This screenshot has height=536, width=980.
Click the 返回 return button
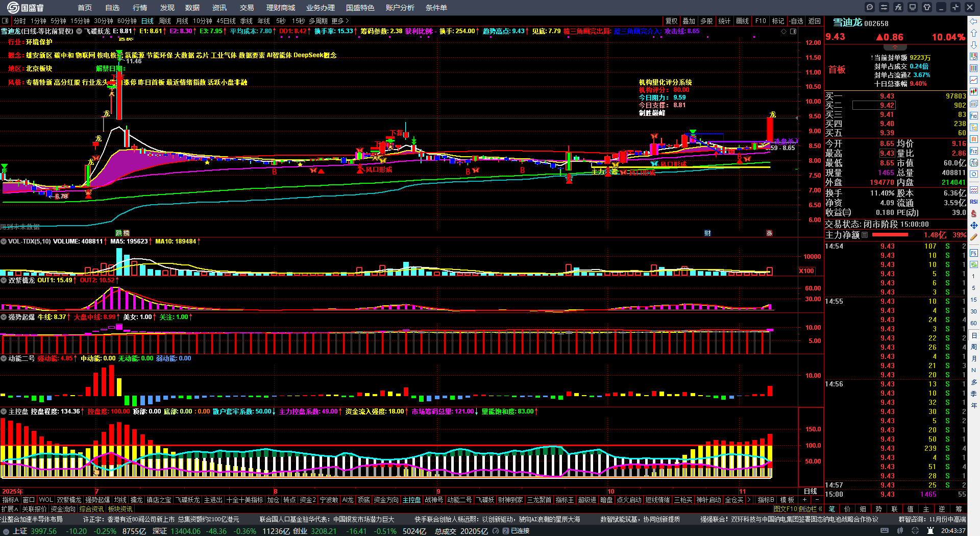[815, 21]
